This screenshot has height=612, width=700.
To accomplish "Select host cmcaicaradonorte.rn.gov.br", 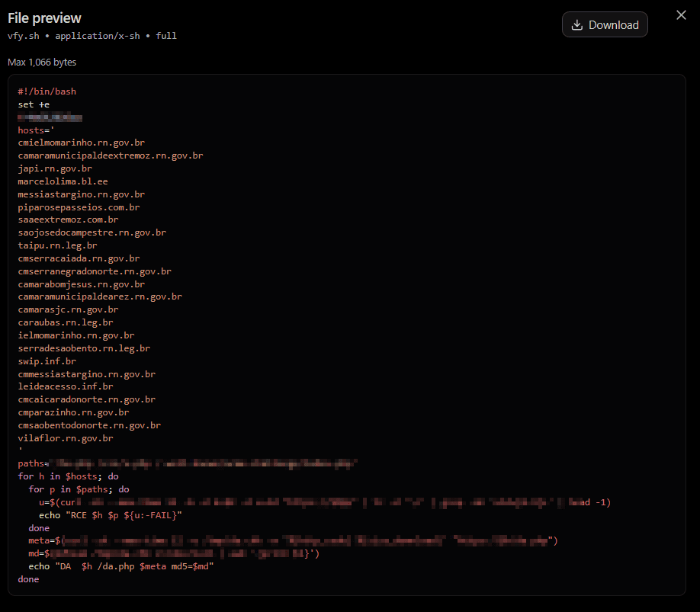I will click(87, 399).
